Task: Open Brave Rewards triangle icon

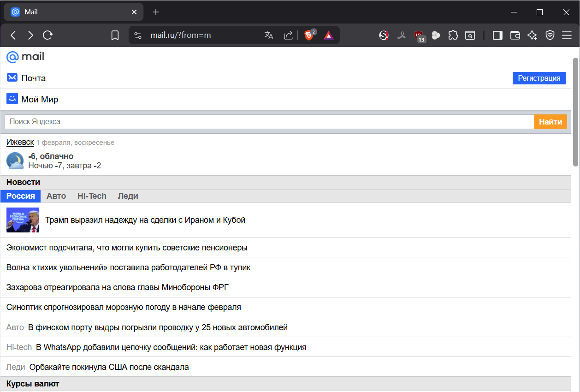Action: [x=328, y=35]
